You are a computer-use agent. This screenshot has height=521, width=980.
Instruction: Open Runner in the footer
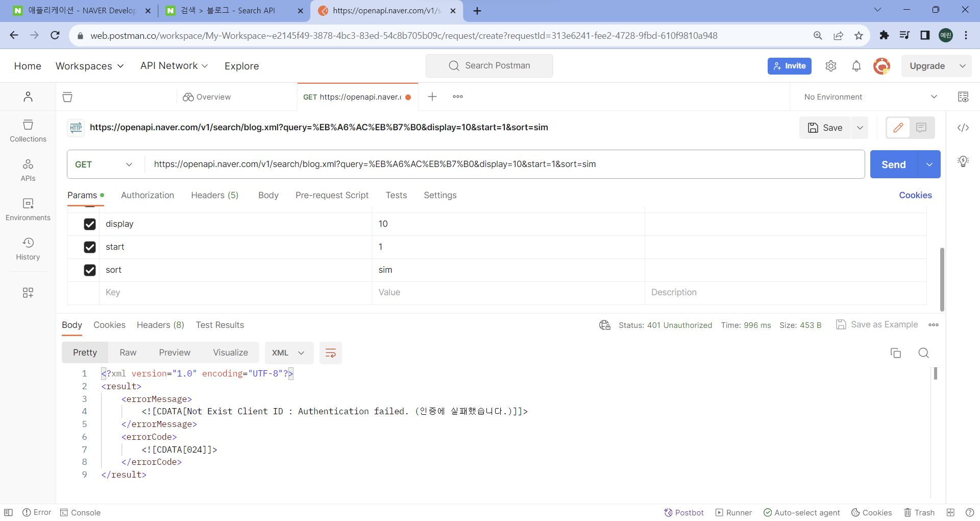(x=733, y=512)
